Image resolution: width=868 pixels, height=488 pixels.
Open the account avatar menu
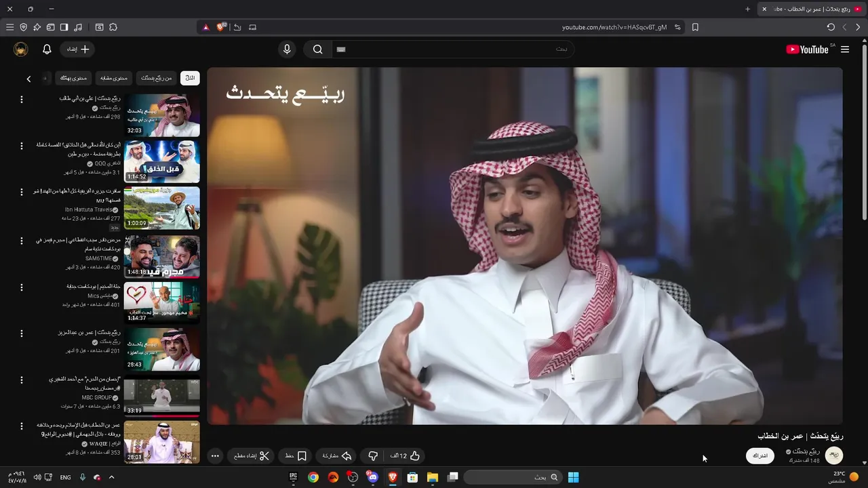tap(21, 49)
